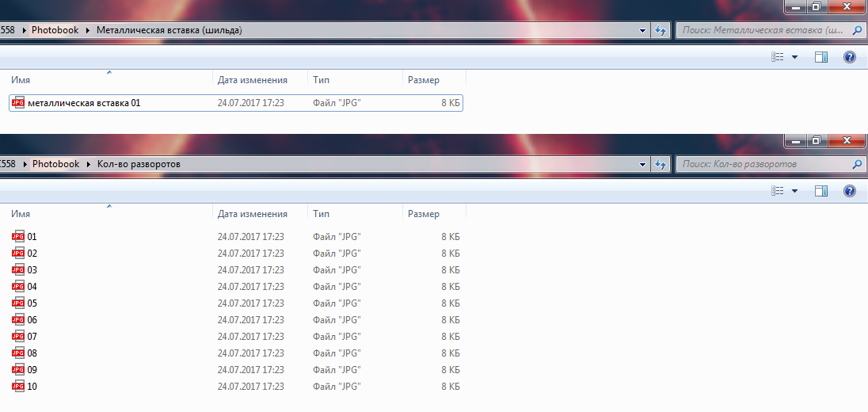The height and width of the screenshot is (412, 868).
Task: Expand address history dropdown in the top address bar
Action: click(643, 31)
